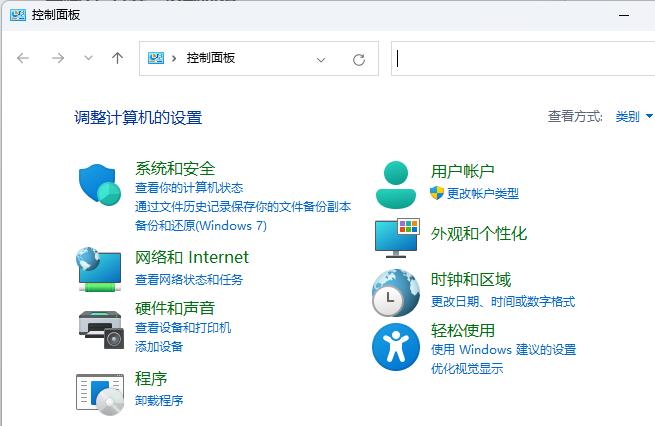Click the System and Security shield icon
This screenshot has width=655, height=426.
point(100,185)
